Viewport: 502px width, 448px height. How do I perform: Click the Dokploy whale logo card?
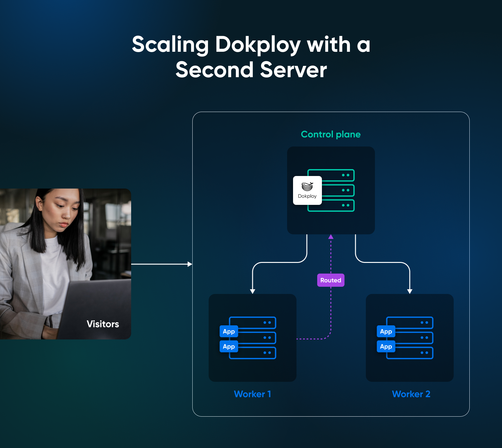tap(307, 190)
